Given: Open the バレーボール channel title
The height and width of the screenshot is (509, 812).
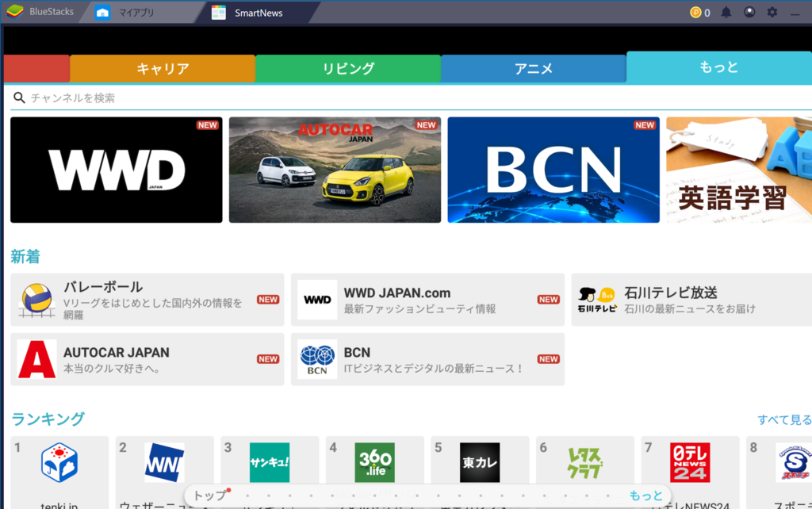Looking at the screenshot, I should (x=103, y=286).
